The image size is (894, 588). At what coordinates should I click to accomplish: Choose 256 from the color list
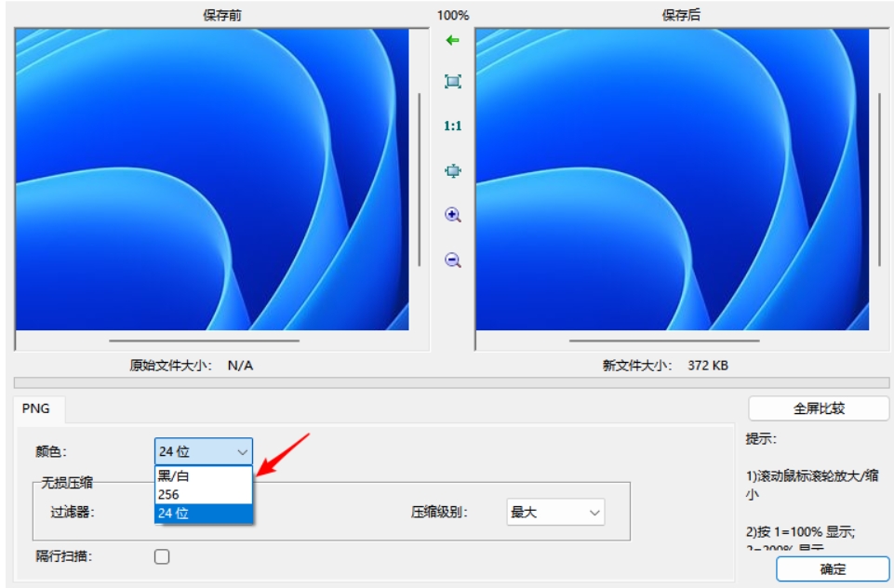pyautogui.click(x=203, y=494)
